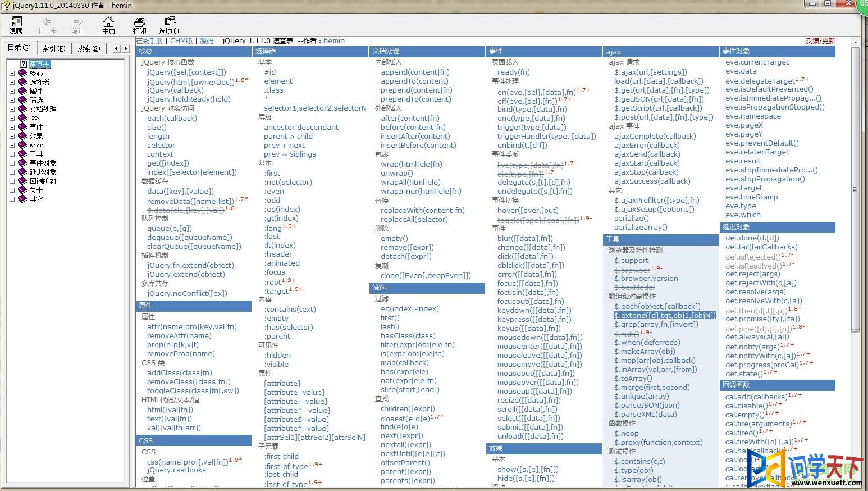Click the book icon next to Ajax
Viewport: 868px width, 491px height.
tap(22, 145)
